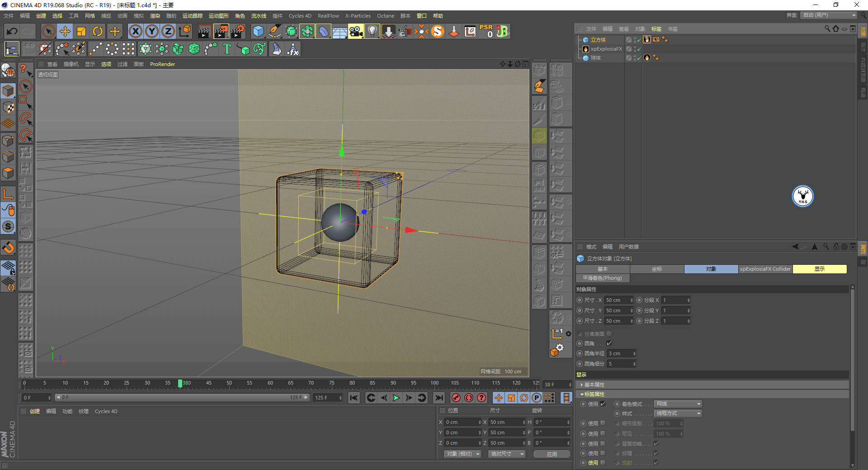The height and width of the screenshot is (470, 868).
Task: Click the Light bulb object icon
Action: (372, 31)
